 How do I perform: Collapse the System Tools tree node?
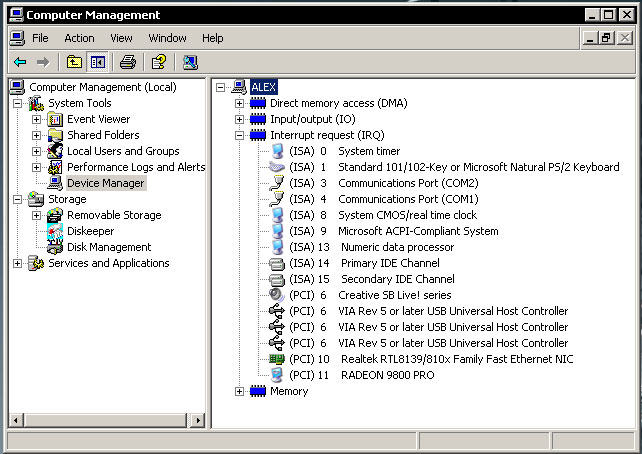click(x=18, y=103)
